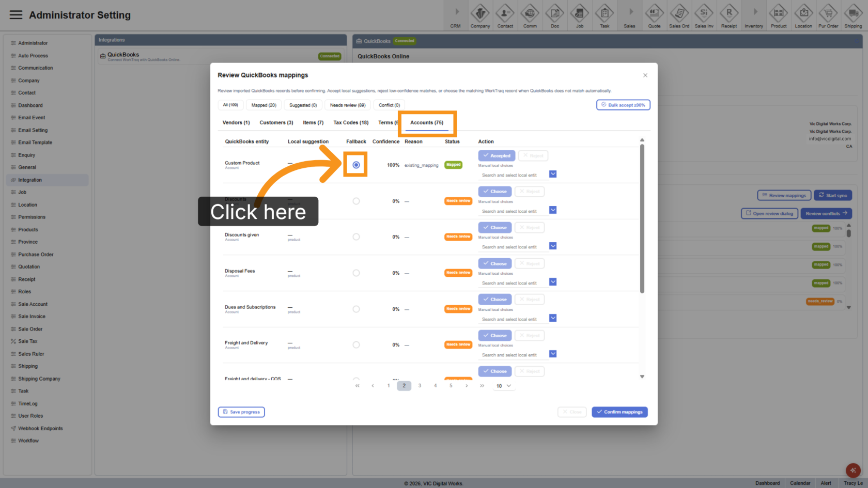Go to page 5 of mappings

(x=451, y=386)
